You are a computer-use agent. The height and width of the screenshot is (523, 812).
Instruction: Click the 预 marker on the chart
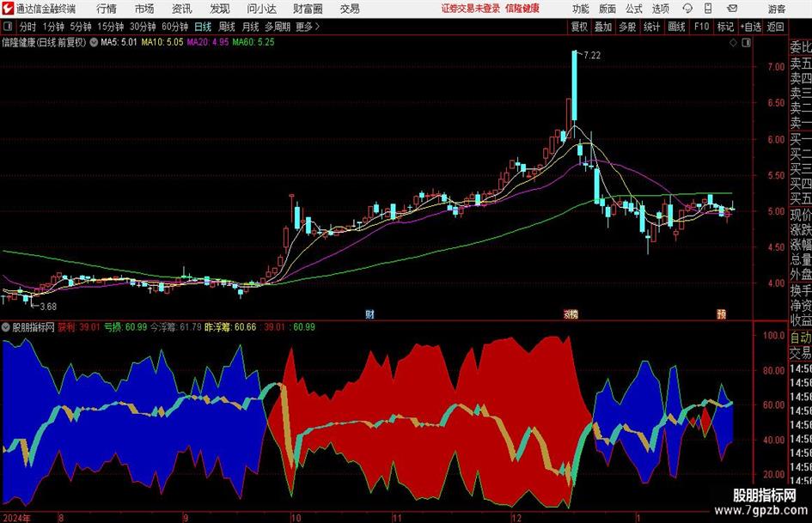(x=722, y=313)
